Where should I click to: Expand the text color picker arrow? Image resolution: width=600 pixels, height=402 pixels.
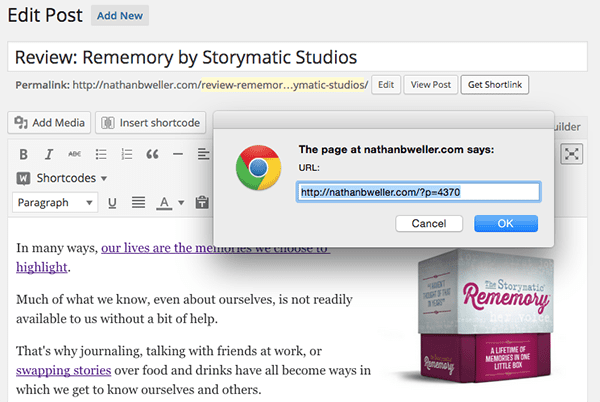(x=181, y=203)
